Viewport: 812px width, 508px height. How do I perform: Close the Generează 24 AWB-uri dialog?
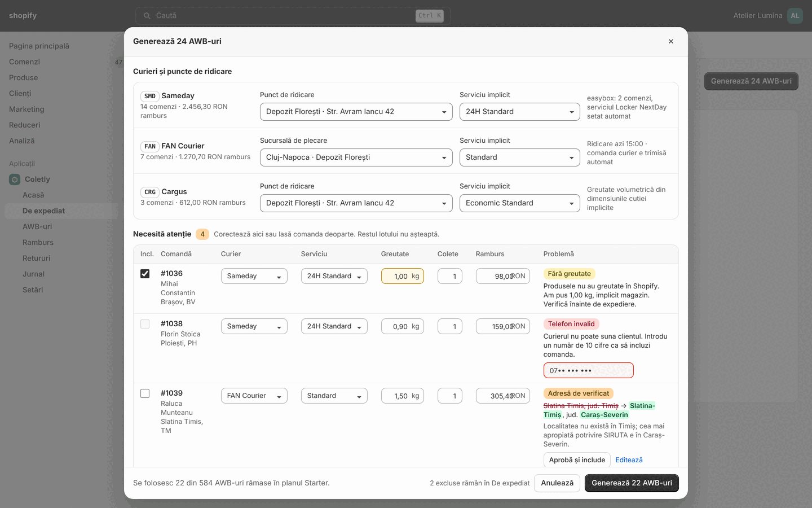671,41
